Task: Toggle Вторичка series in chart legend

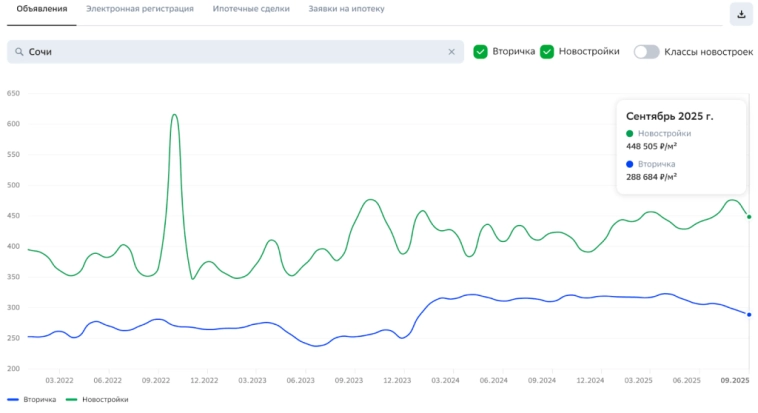Action: pyautogui.click(x=30, y=400)
